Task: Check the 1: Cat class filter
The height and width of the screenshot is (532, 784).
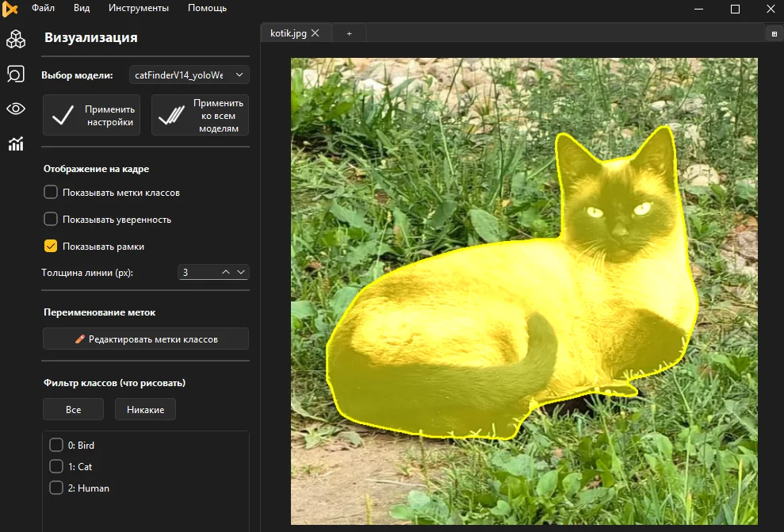Action: click(x=56, y=466)
